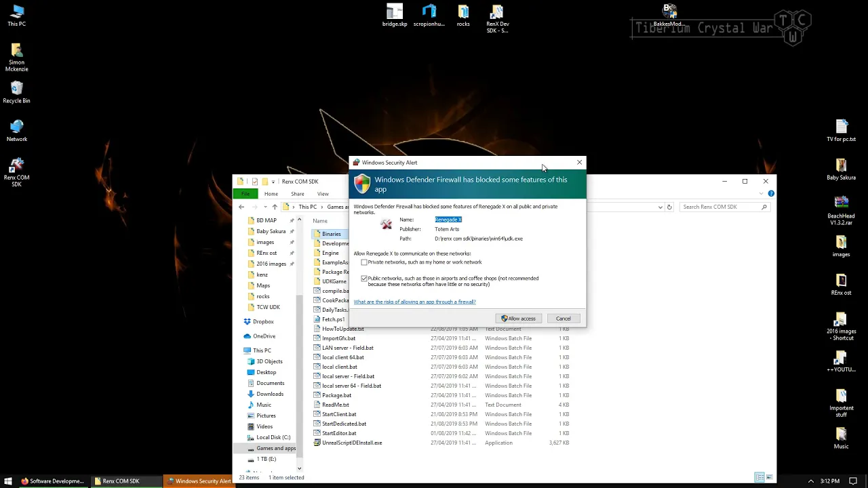Cancel the Windows Security Alert dialog
This screenshot has height=488, width=868.
click(x=564, y=319)
